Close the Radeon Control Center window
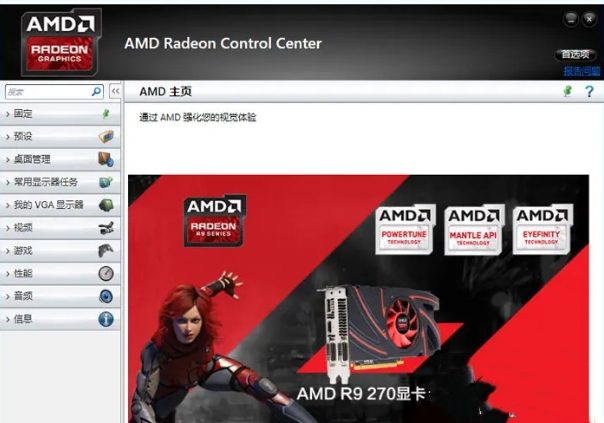The width and height of the screenshot is (604, 423). (x=589, y=19)
